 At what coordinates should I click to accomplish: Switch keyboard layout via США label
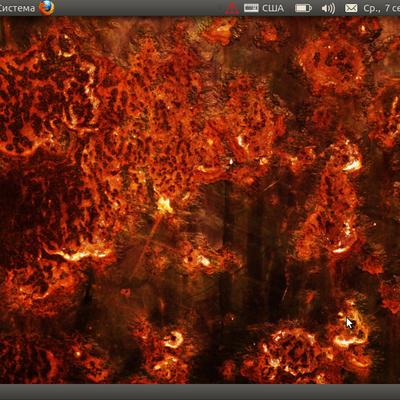pyautogui.click(x=273, y=8)
